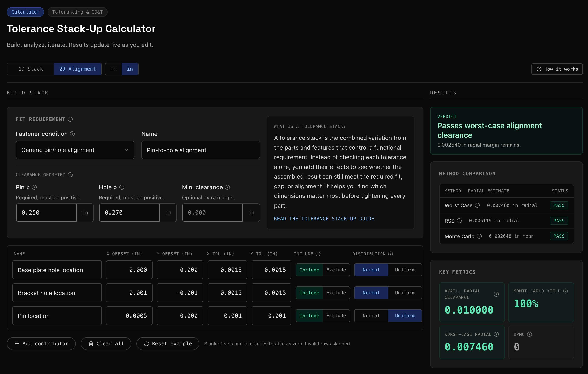Click the Monte Carlo method info icon
Viewport: 588px width, 374px height.
(479, 236)
